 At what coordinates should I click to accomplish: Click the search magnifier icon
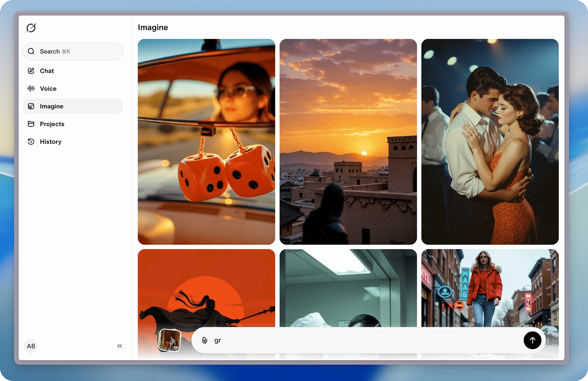point(31,51)
